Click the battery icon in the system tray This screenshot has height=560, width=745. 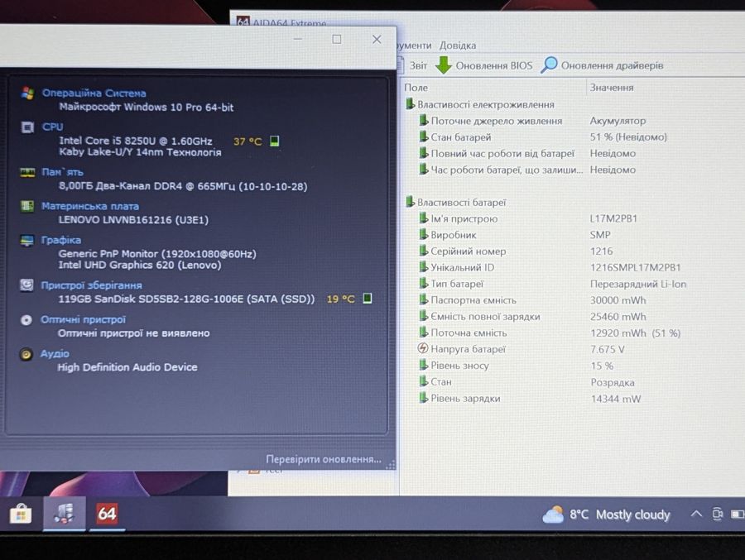pyautogui.click(x=738, y=514)
